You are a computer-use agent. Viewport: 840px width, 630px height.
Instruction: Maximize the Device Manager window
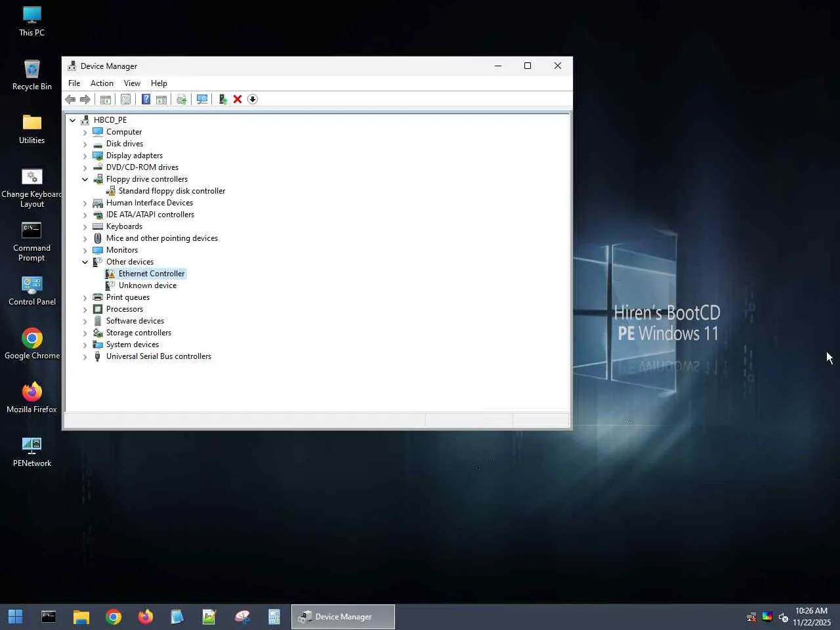528,66
